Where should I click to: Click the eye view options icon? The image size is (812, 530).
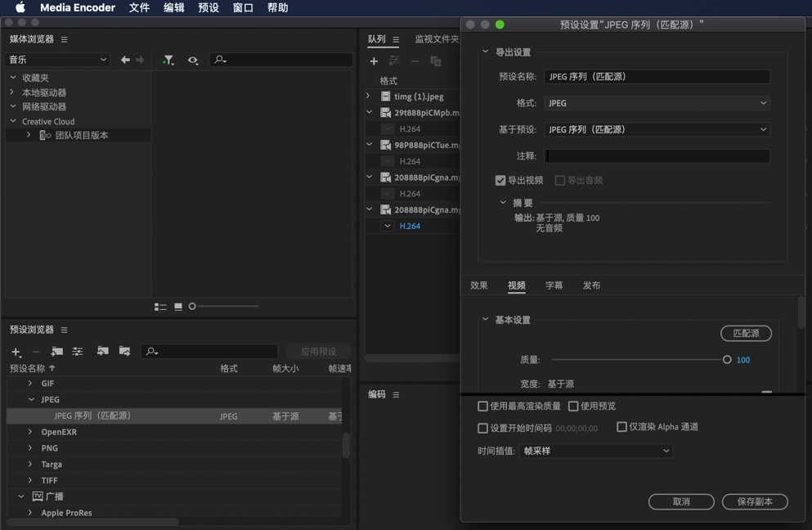(193, 60)
